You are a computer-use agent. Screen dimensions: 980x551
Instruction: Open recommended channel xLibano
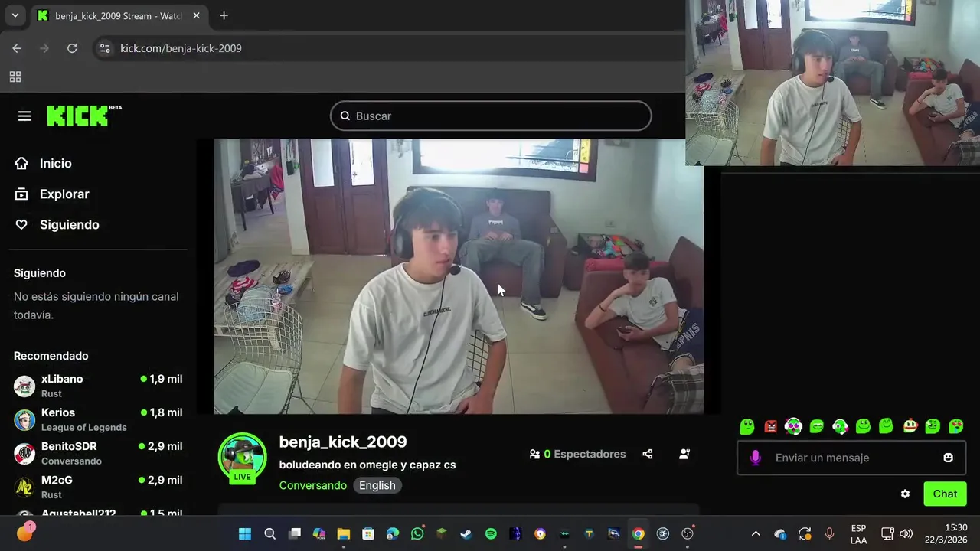point(98,386)
